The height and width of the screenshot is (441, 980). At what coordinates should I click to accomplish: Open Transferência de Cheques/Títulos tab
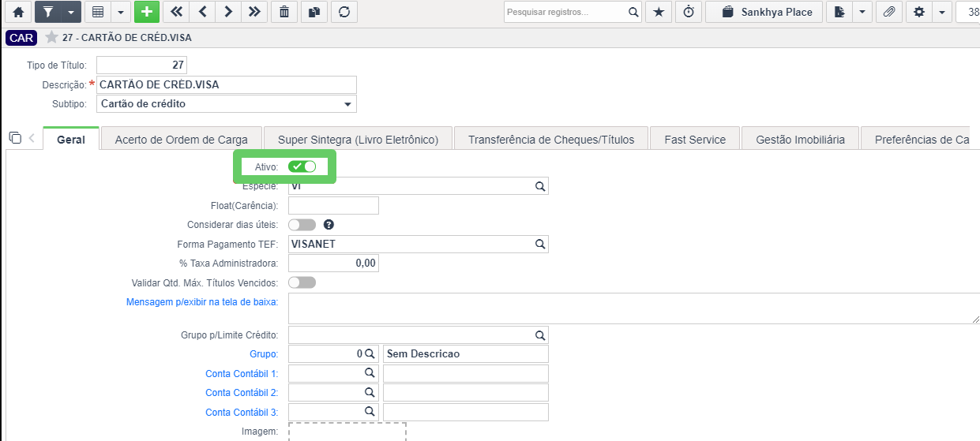[x=551, y=140]
